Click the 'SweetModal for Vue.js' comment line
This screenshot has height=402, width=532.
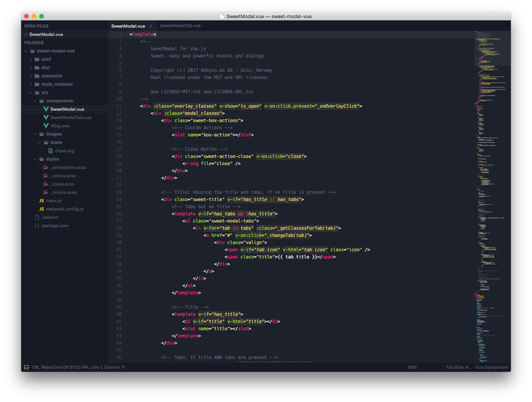[178, 49]
